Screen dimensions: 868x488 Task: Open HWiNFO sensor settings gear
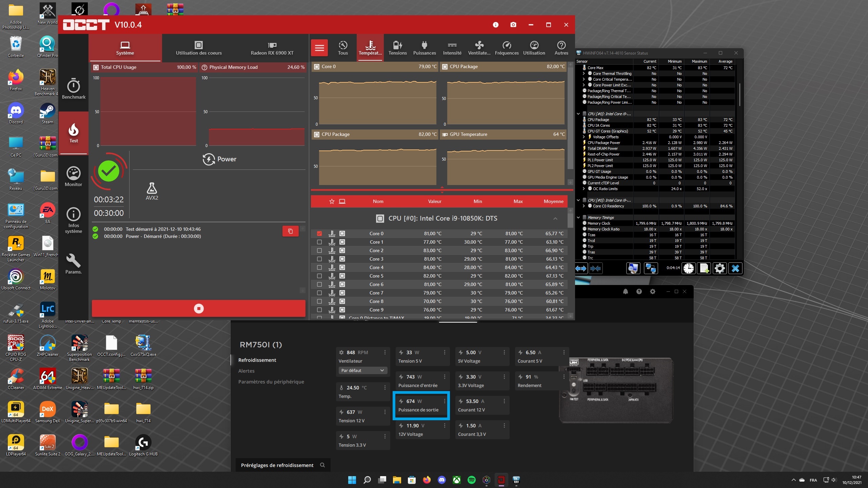pyautogui.click(x=720, y=268)
